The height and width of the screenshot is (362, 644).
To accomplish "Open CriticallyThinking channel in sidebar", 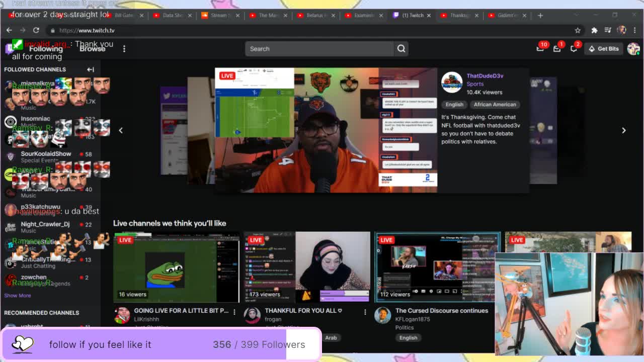I will click(50, 262).
